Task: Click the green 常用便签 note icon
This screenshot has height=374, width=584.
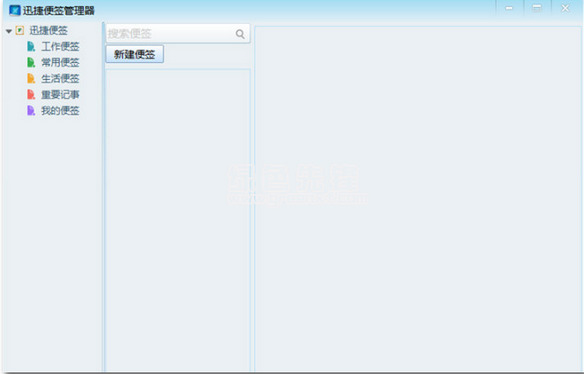Action: pyautogui.click(x=31, y=63)
